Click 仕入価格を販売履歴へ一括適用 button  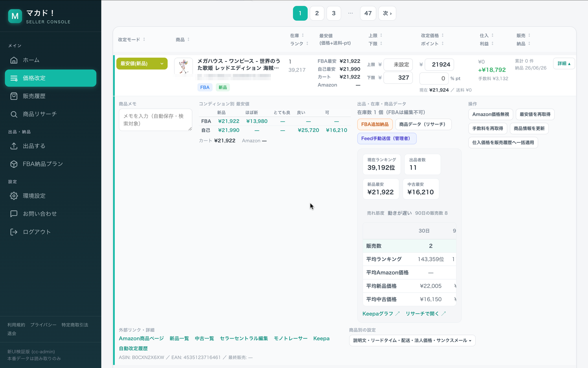point(503,142)
